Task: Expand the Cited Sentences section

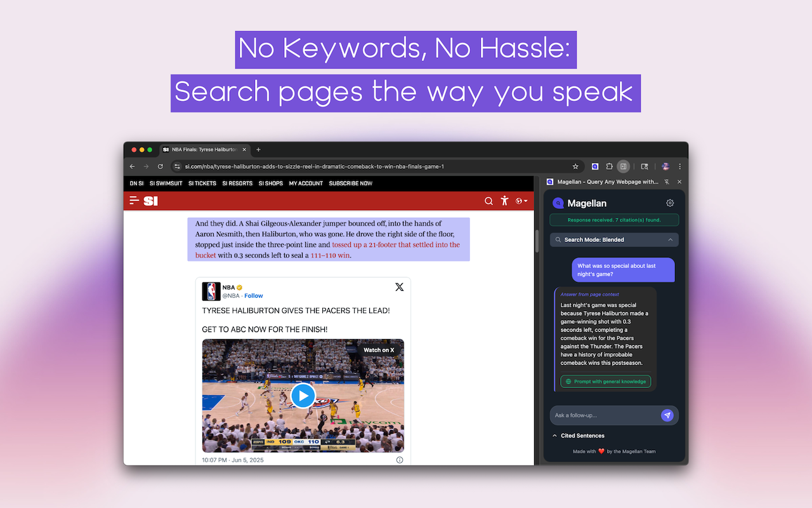Action: pyautogui.click(x=578, y=436)
